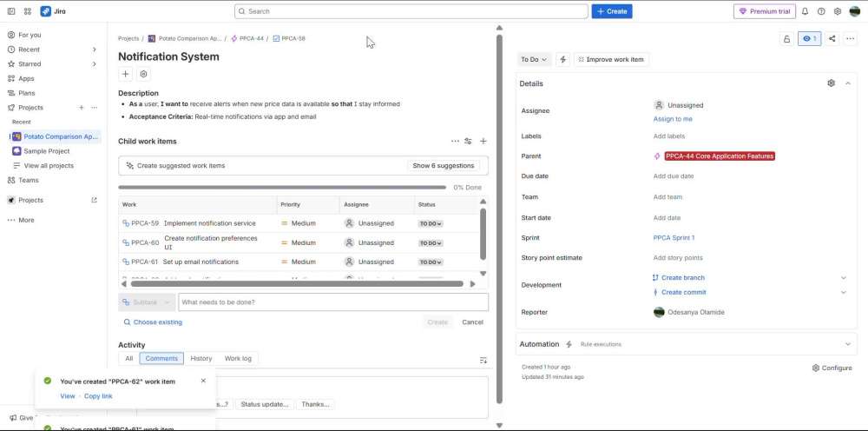Open the work item more actions menu

point(851,39)
